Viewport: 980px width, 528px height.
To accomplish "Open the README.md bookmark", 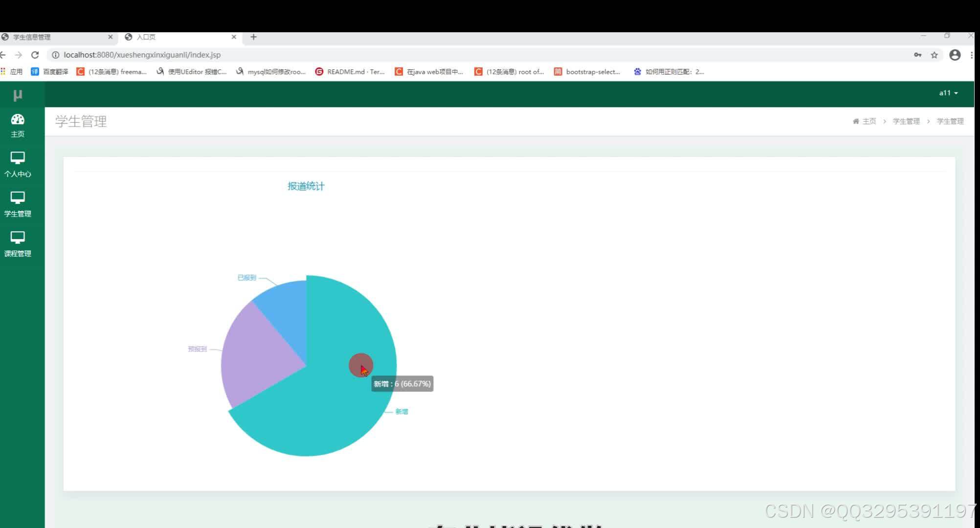I will (350, 72).
